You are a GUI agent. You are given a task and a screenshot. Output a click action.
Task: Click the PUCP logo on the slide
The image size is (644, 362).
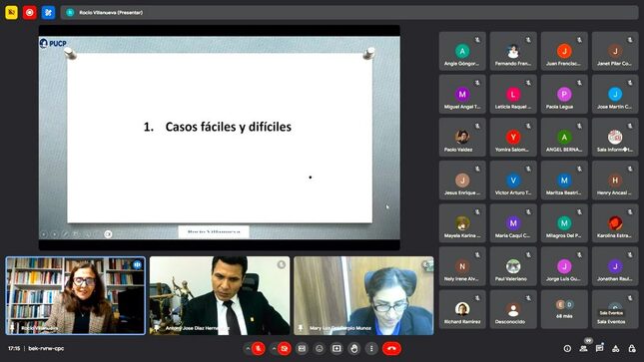[53, 43]
